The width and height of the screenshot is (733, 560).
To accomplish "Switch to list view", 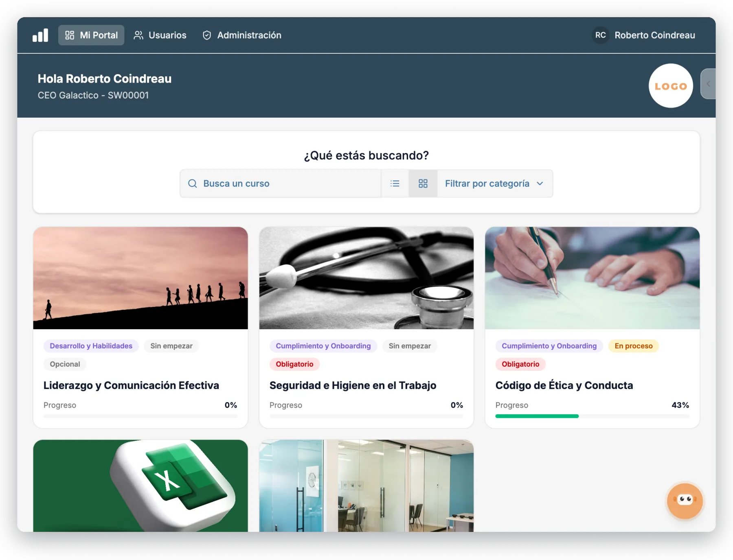I will [395, 184].
